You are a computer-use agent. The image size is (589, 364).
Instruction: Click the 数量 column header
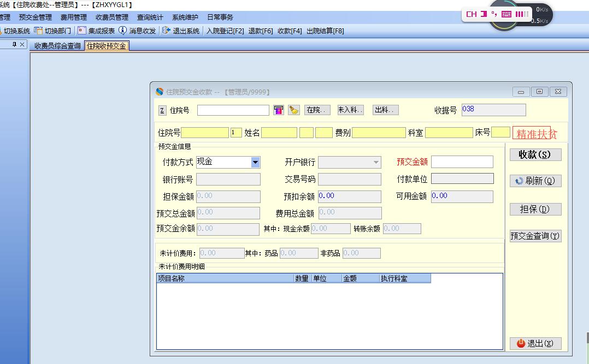click(x=303, y=278)
